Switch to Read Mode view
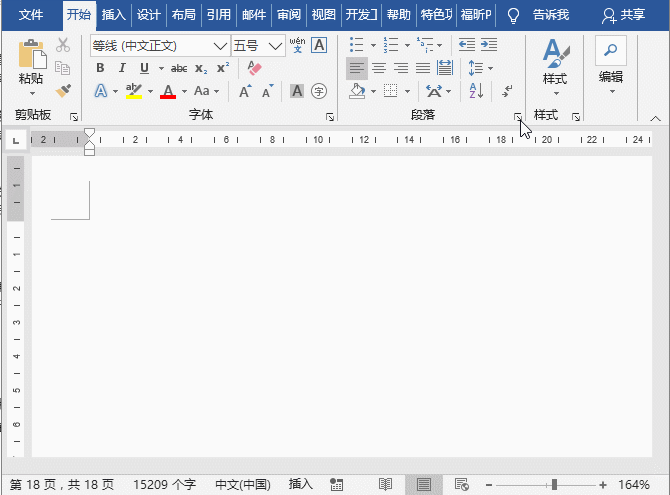The width and height of the screenshot is (670, 495). (x=385, y=485)
